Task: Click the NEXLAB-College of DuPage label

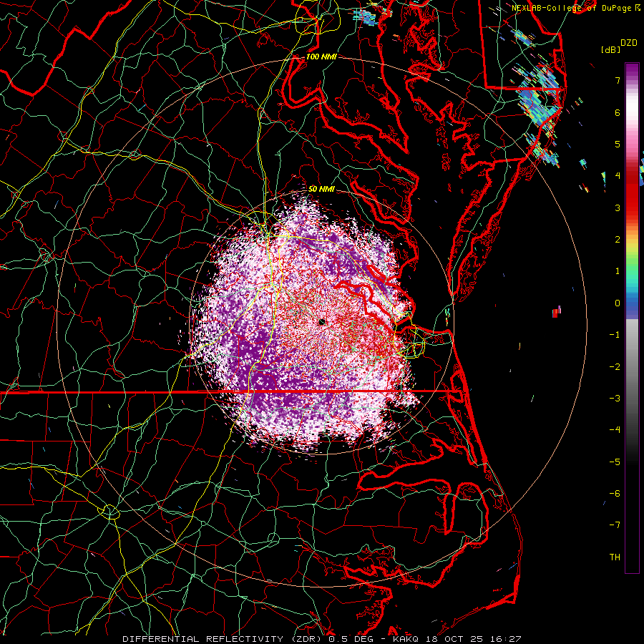Action: 572,8
